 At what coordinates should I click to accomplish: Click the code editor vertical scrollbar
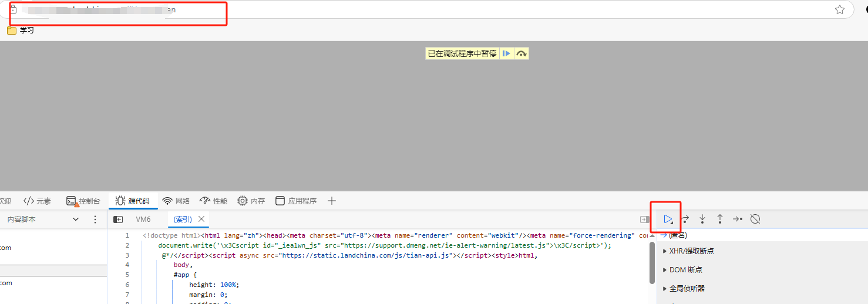652,262
